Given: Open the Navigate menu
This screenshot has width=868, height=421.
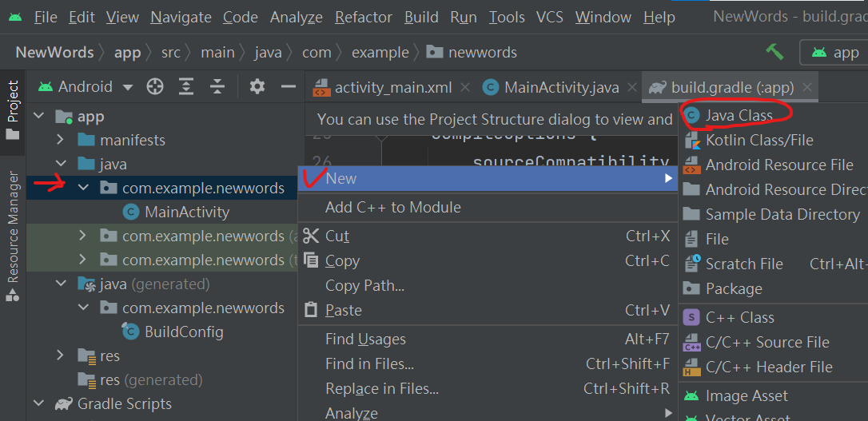Looking at the screenshot, I should click(181, 17).
